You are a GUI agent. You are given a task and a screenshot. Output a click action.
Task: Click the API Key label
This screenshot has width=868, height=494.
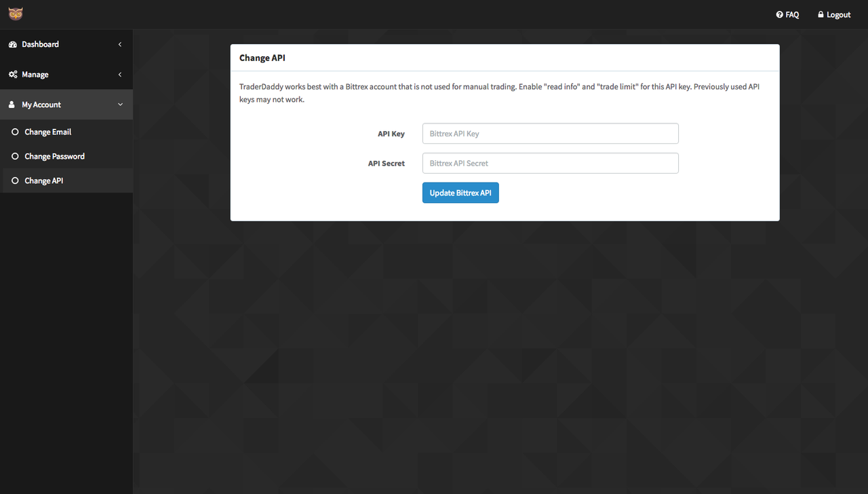click(391, 134)
